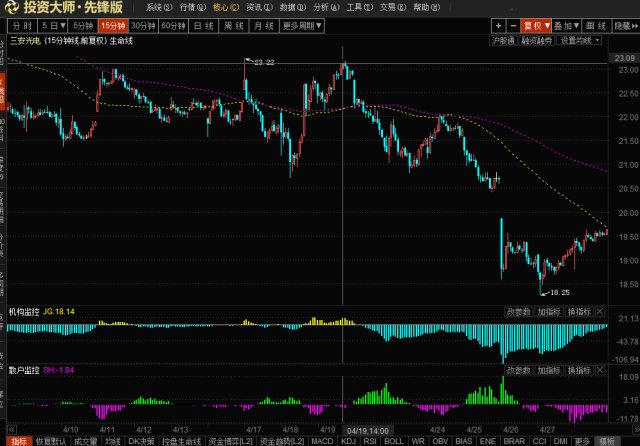
Task: Switch chart to 30分钟 period
Action: (x=143, y=25)
